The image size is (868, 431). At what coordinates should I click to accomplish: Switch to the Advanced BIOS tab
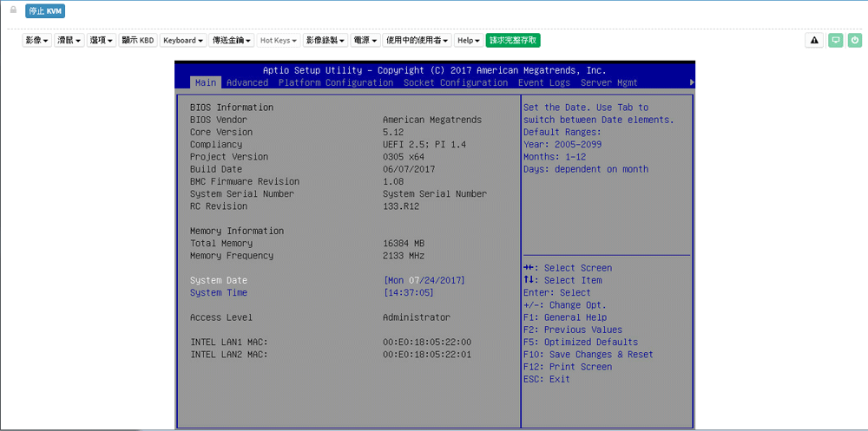(x=247, y=83)
